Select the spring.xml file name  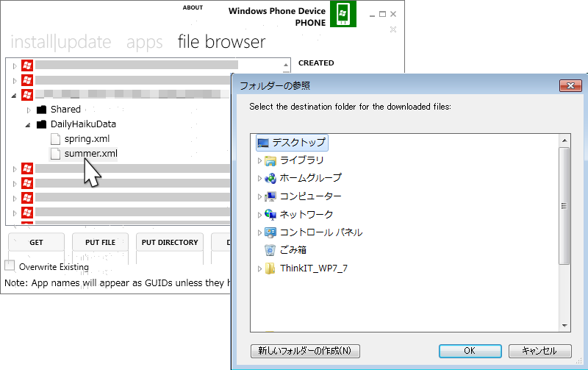point(87,139)
